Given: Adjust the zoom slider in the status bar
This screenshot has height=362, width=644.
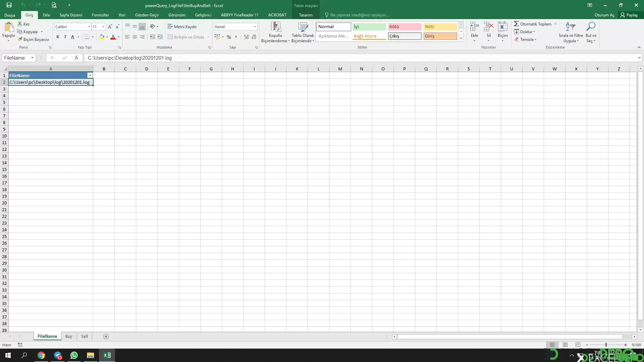Looking at the screenshot, I should tap(606, 345).
